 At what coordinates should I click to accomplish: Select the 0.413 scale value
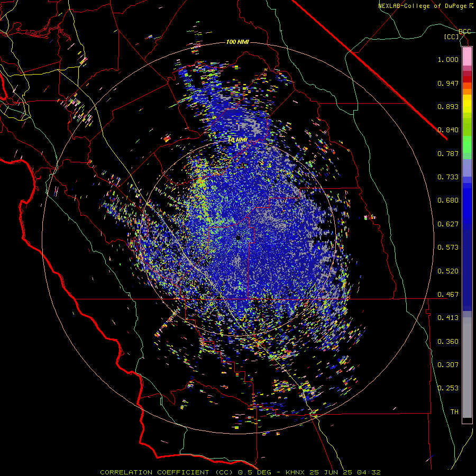tap(448, 318)
